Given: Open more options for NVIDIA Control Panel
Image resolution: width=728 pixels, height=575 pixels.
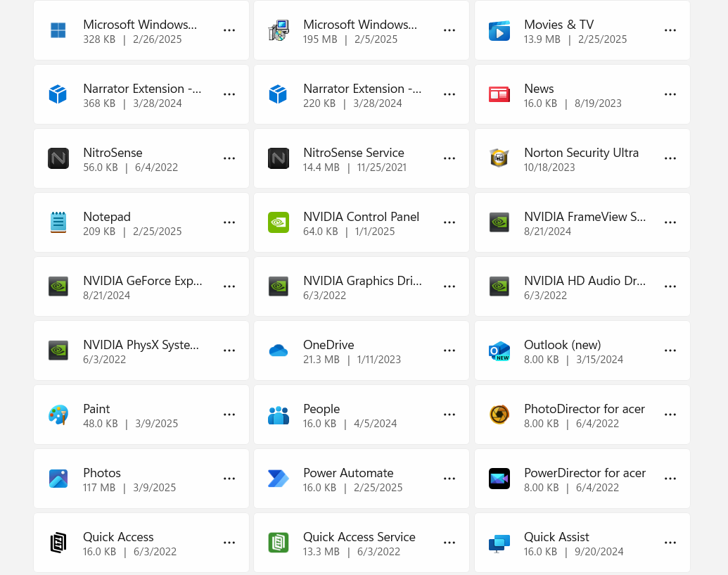Looking at the screenshot, I should tap(449, 222).
